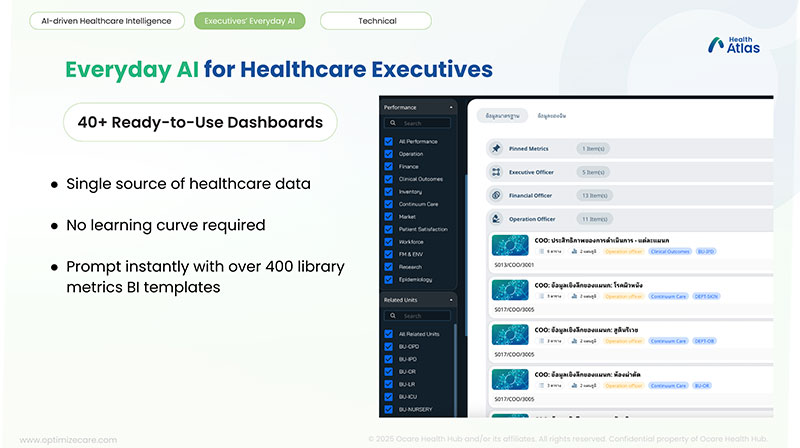Uncheck the Epidemiology checkbox
Image resolution: width=800 pixels, height=448 pixels.
tap(389, 280)
